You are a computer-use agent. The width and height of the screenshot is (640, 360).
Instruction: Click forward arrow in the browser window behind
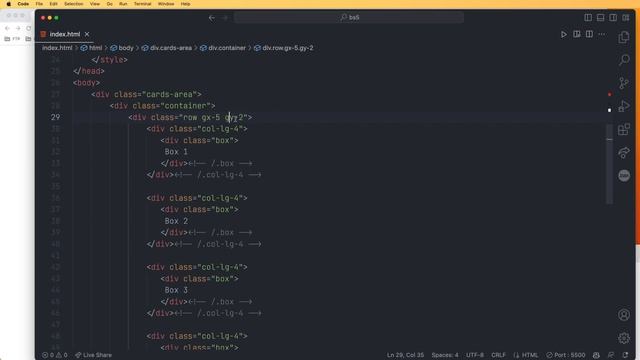click(18, 28)
